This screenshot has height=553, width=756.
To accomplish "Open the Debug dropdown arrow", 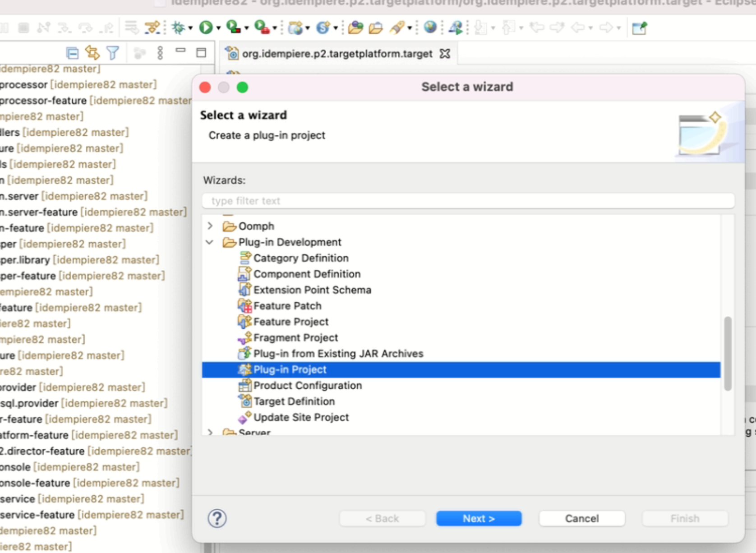I will [x=190, y=28].
